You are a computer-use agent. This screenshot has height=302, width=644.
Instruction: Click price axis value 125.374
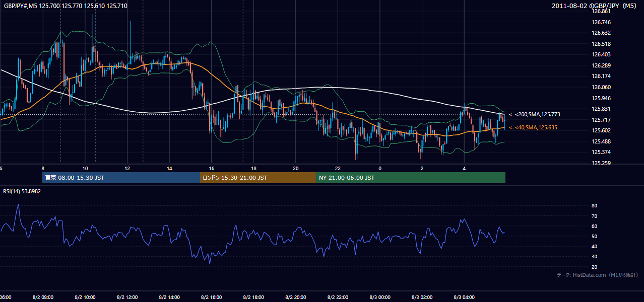(x=602, y=152)
